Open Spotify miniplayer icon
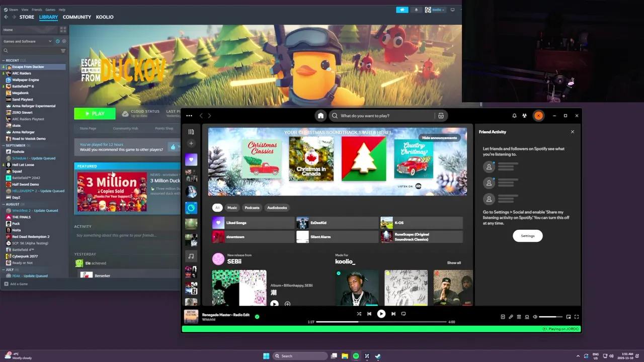The width and height of the screenshot is (644, 362). 569,317
